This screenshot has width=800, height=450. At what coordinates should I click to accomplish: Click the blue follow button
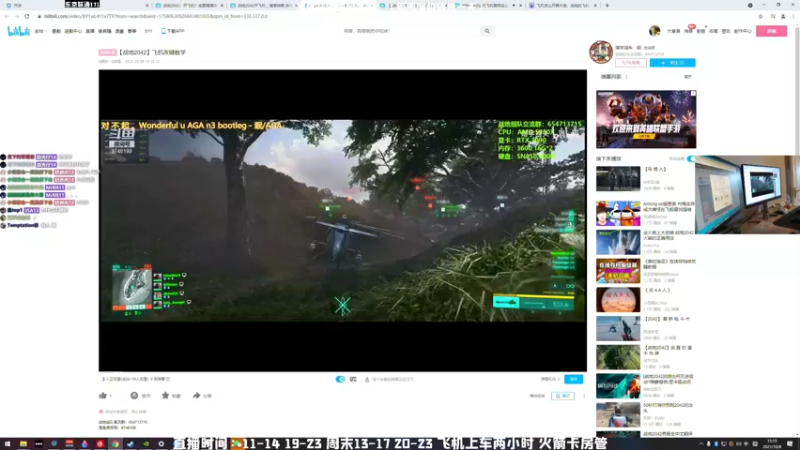(672, 63)
